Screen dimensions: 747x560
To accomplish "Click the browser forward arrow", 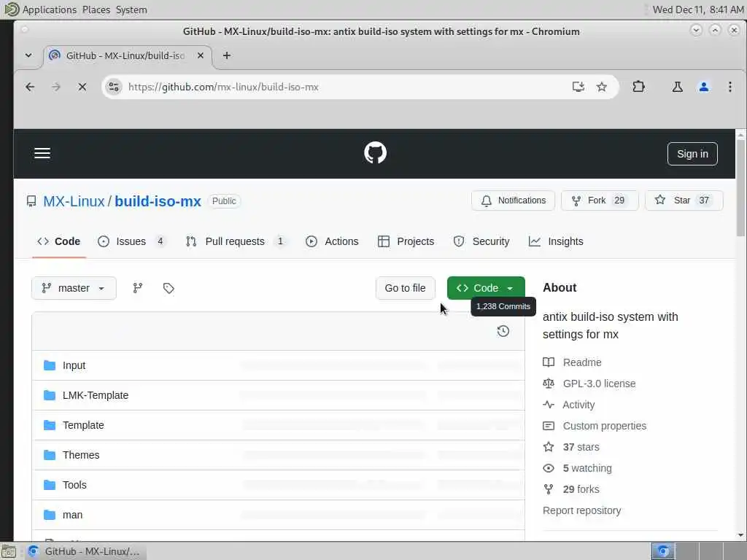I will click(x=56, y=87).
